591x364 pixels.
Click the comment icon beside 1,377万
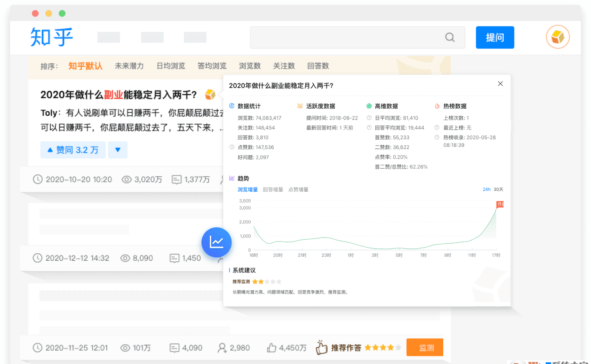177,179
